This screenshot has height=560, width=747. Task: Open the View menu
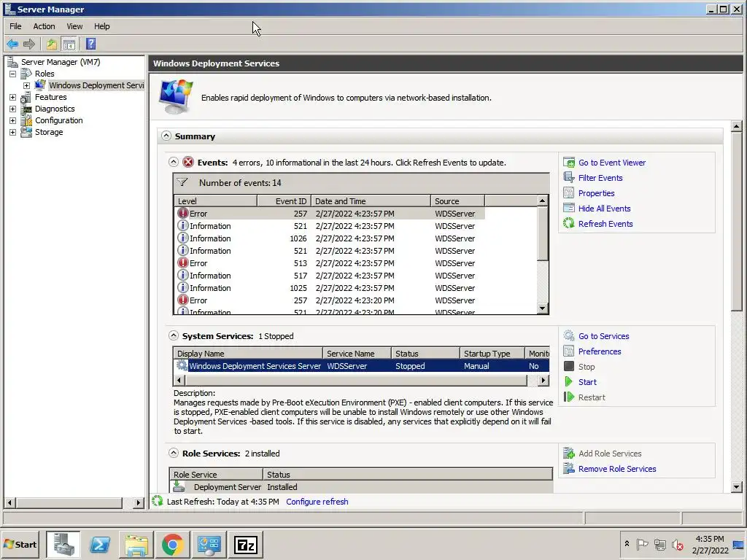pyautogui.click(x=74, y=26)
